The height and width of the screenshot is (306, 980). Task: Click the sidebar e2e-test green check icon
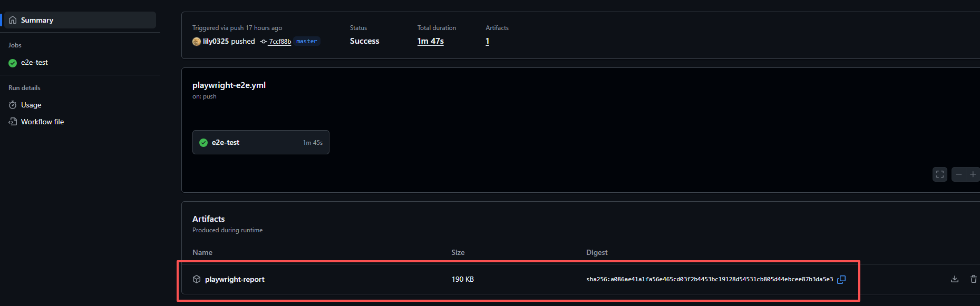pyautogui.click(x=13, y=63)
